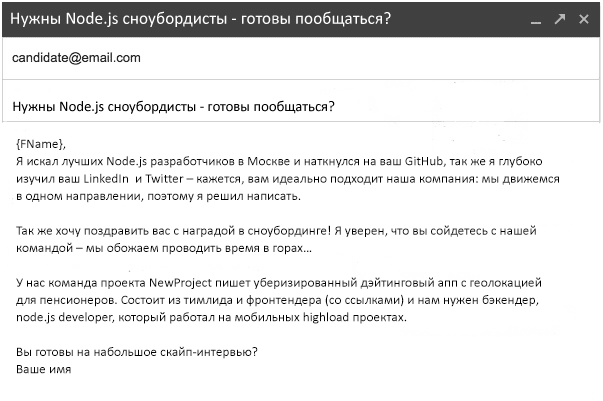The height and width of the screenshot is (401, 603).
Task: Click the NewProject name in the third paragraph
Action: click(180, 283)
